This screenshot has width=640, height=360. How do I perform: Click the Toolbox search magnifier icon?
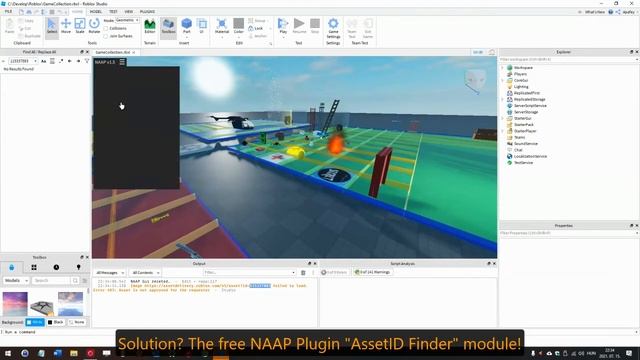(75, 280)
